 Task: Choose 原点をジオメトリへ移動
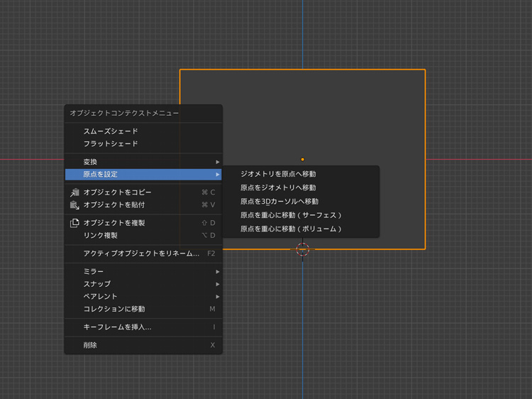point(278,187)
